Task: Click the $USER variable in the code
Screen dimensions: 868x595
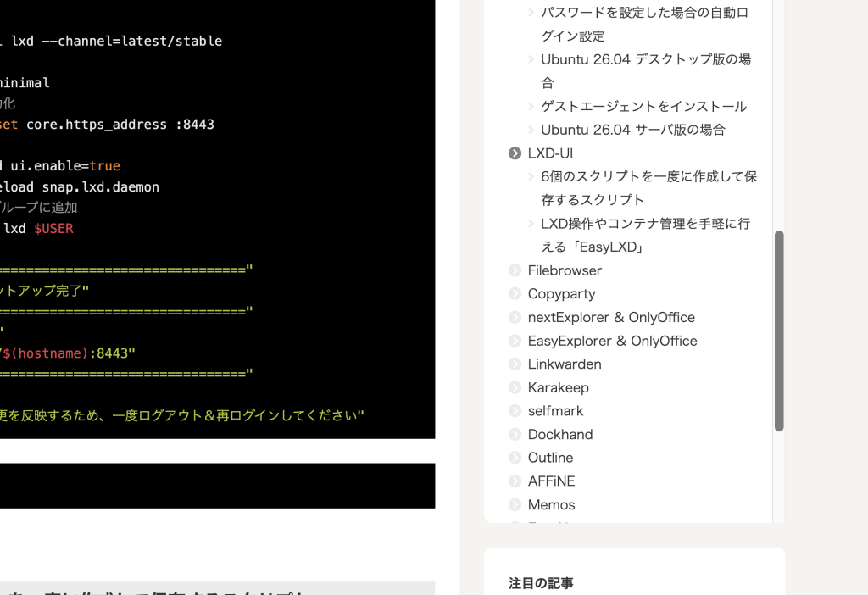Action: (53, 229)
